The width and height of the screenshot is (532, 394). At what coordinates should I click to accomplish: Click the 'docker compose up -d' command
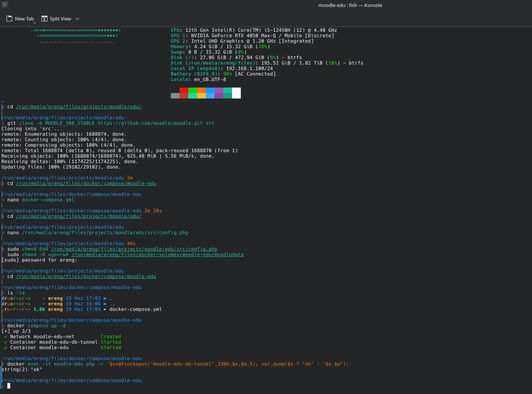click(36, 326)
